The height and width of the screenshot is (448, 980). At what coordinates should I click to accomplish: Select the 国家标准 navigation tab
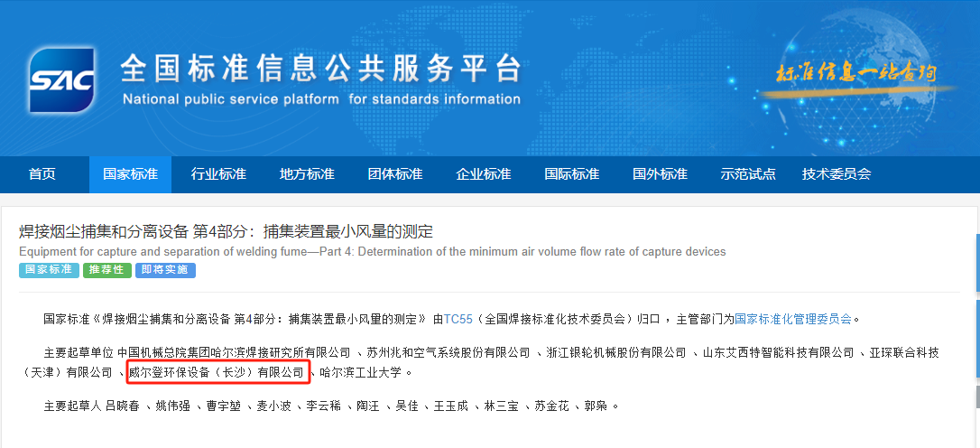[x=130, y=174]
